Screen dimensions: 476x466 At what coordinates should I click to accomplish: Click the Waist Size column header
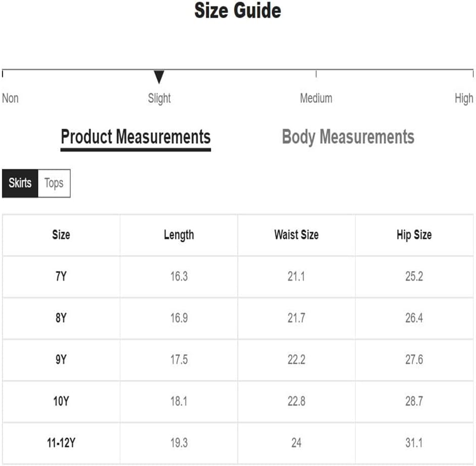[x=296, y=235]
